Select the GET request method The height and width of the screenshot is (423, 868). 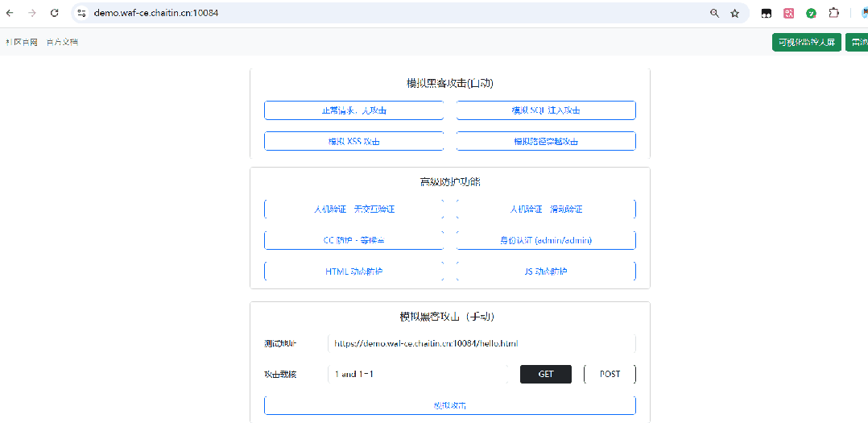[x=546, y=375]
